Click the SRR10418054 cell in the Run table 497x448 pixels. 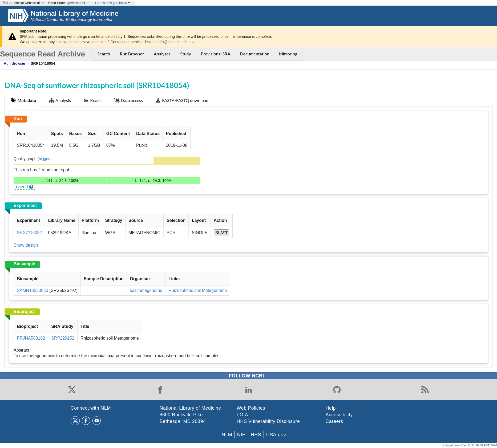(x=31, y=145)
